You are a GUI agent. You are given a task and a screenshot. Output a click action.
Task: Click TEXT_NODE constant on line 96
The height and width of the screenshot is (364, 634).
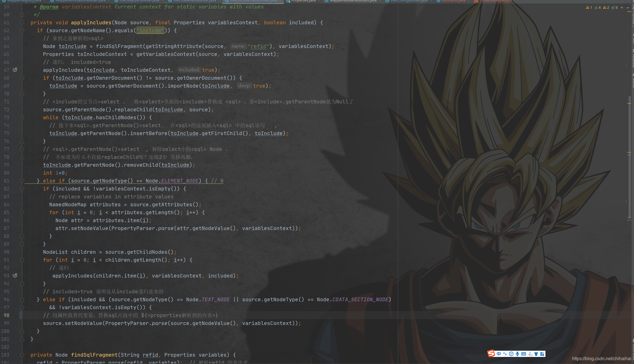pyautogui.click(x=216, y=300)
